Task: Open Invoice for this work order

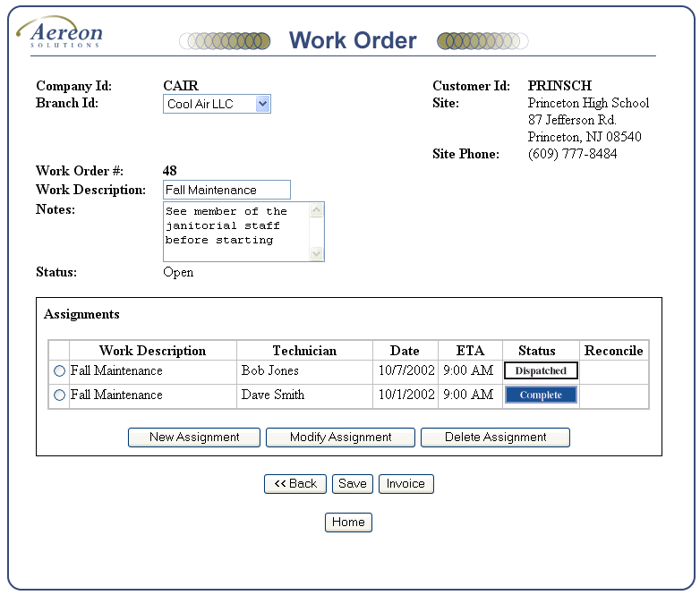Action: (405, 484)
